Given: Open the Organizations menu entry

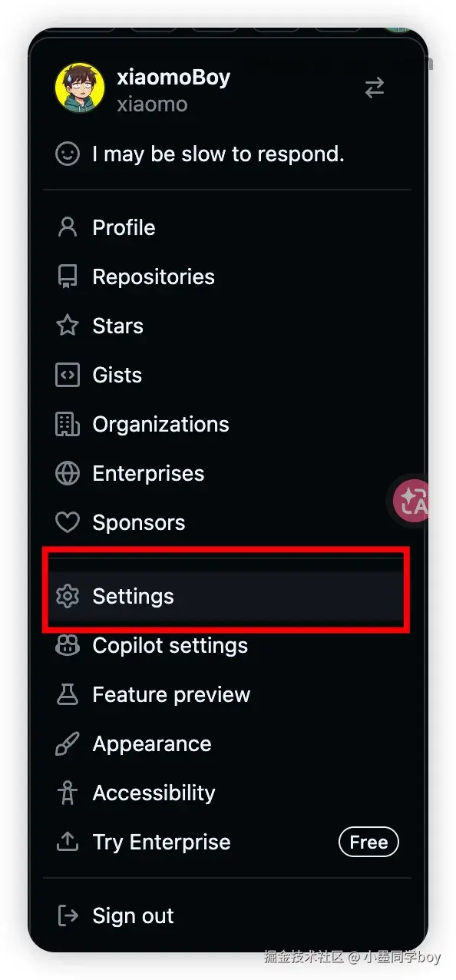Looking at the screenshot, I should pos(227,425).
